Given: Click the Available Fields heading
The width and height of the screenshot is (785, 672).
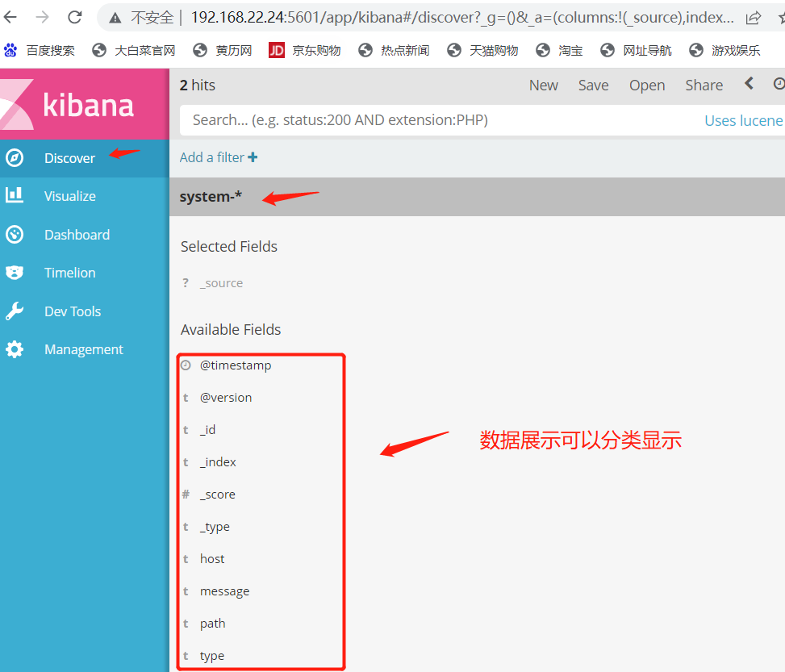Looking at the screenshot, I should click(231, 330).
